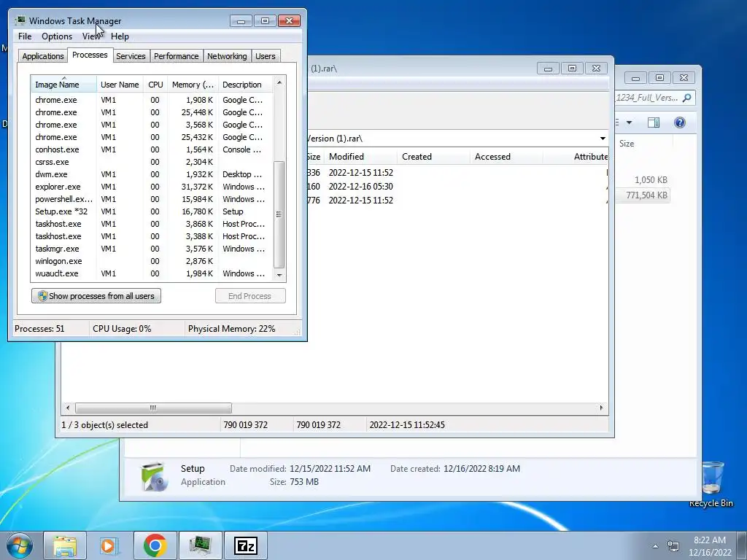The height and width of the screenshot is (560, 747).
Task: Select the Task Manager taskbar icon
Action: click(x=200, y=545)
